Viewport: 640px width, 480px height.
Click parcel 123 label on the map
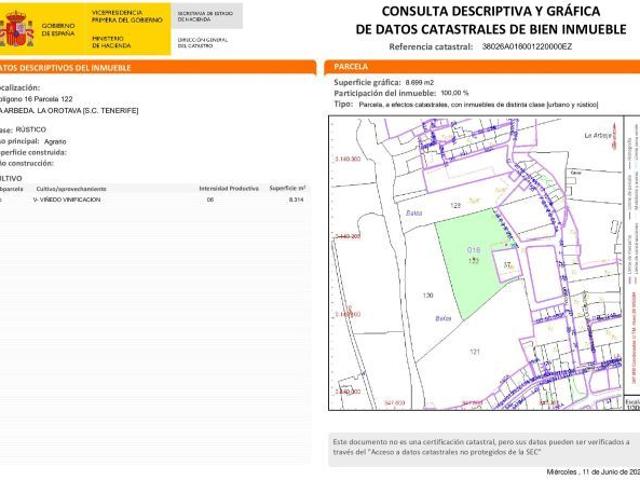[456, 205]
